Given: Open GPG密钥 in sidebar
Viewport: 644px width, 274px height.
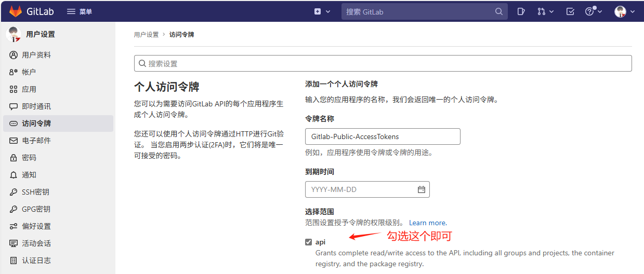Looking at the screenshot, I should click(x=58, y=209).
